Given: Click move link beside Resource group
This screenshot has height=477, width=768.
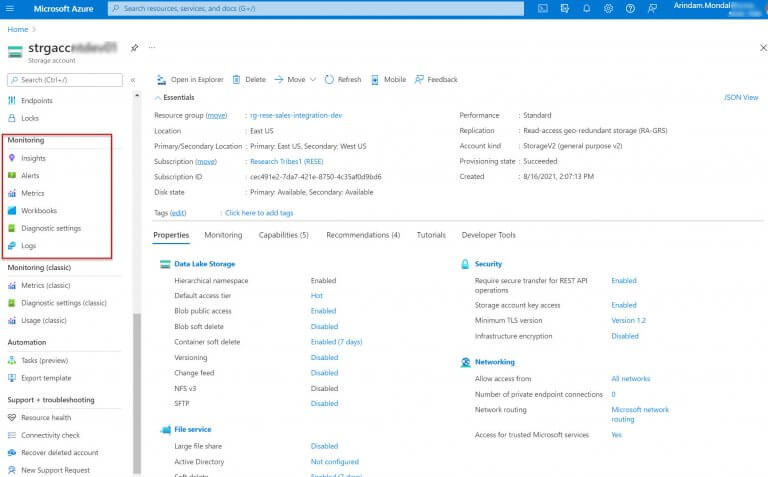Looking at the screenshot, I should [x=216, y=116].
